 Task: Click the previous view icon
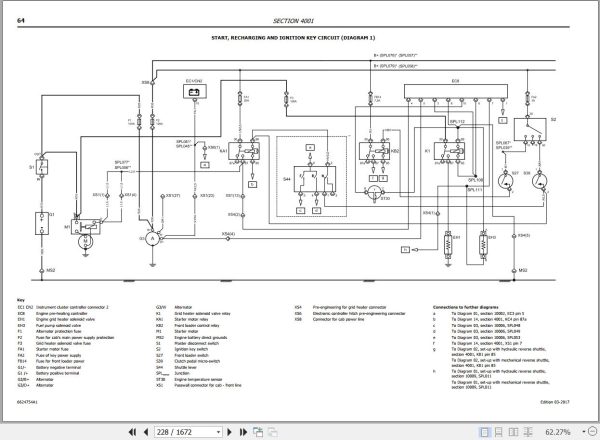pyautogui.click(x=258, y=432)
